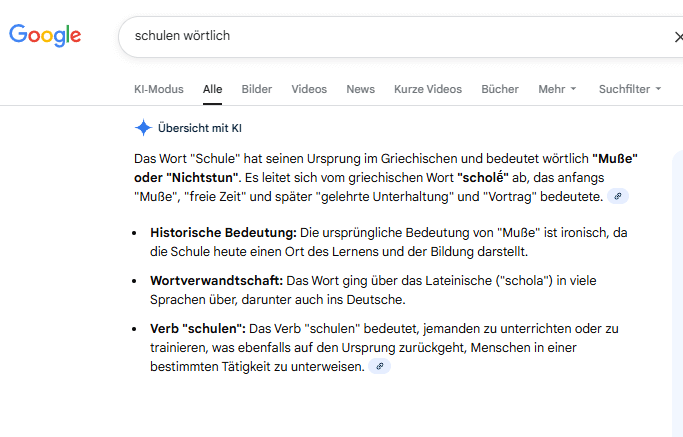Image resolution: width=683 pixels, height=437 pixels.
Task: Open the Suchfilter dropdown
Action: coord(630,89)
